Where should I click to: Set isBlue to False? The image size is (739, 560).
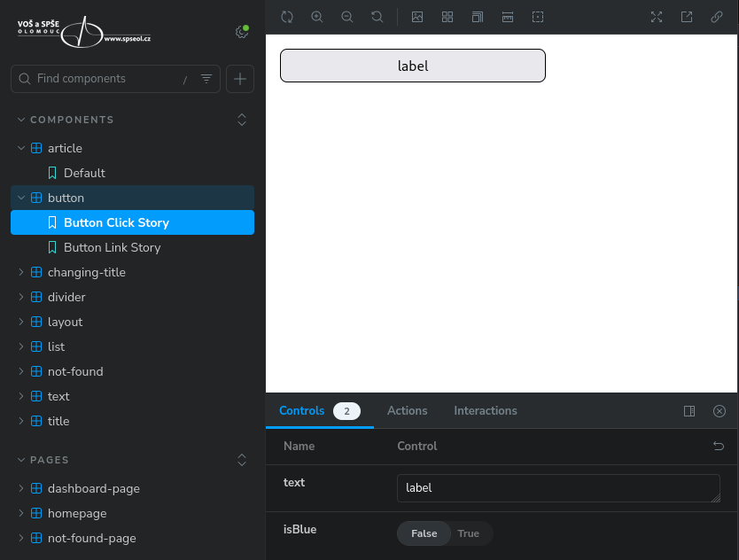(424, 533)
